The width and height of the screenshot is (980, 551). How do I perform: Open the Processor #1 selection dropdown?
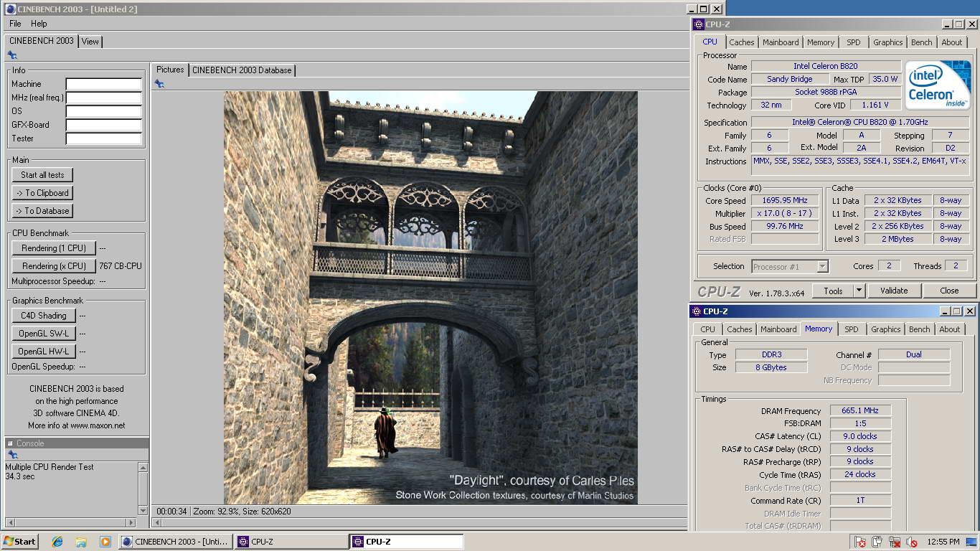(x=790, y=267)
